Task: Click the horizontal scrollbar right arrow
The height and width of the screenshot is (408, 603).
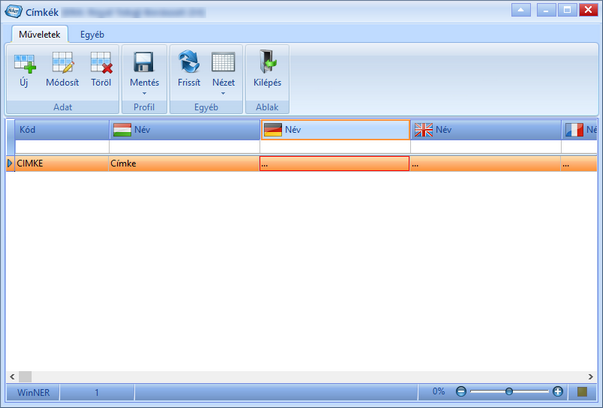Action: coord(591,376)
